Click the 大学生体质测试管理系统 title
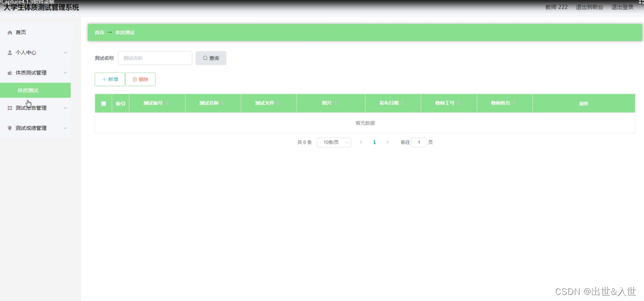This screenshot has width=644, height=301. [41, 8]
